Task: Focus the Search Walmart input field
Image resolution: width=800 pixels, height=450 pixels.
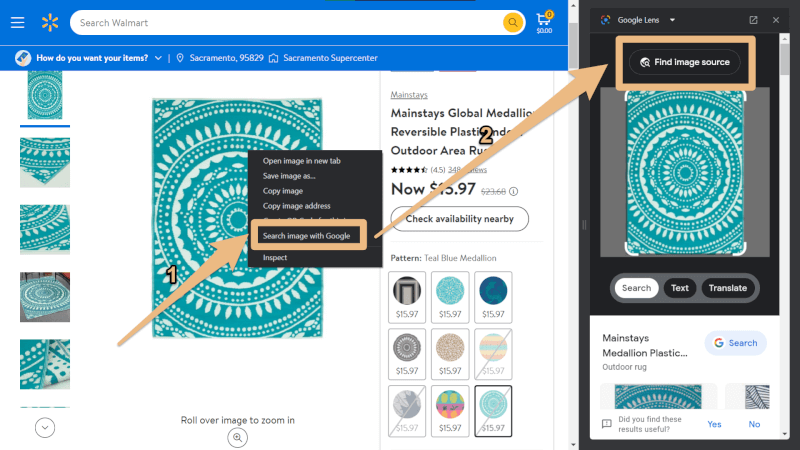Action: pos(286,22)
